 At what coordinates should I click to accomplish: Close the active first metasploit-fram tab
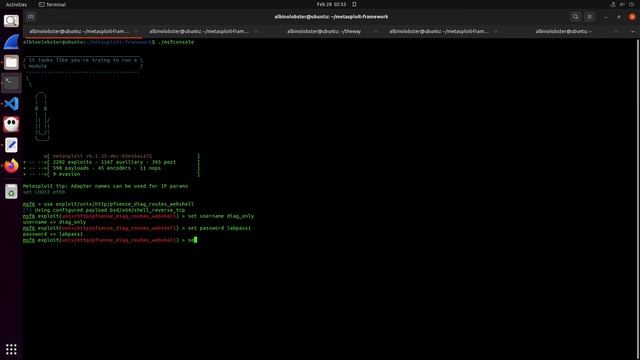(136, 31)
